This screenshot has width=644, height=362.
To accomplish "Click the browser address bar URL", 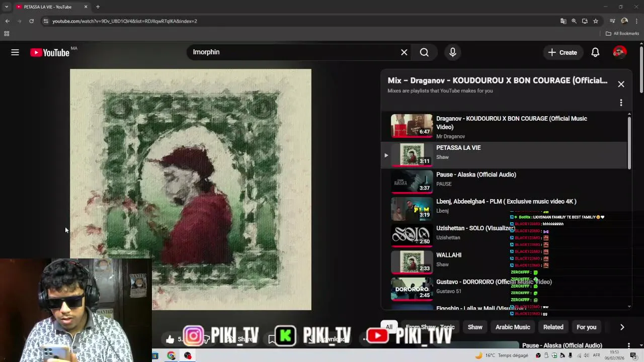I will point(125,21).
